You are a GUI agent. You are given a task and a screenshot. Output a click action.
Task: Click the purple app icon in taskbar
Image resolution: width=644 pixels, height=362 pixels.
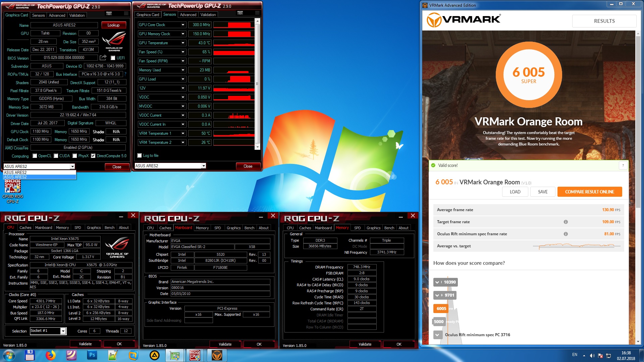click(x=71, y=355)
